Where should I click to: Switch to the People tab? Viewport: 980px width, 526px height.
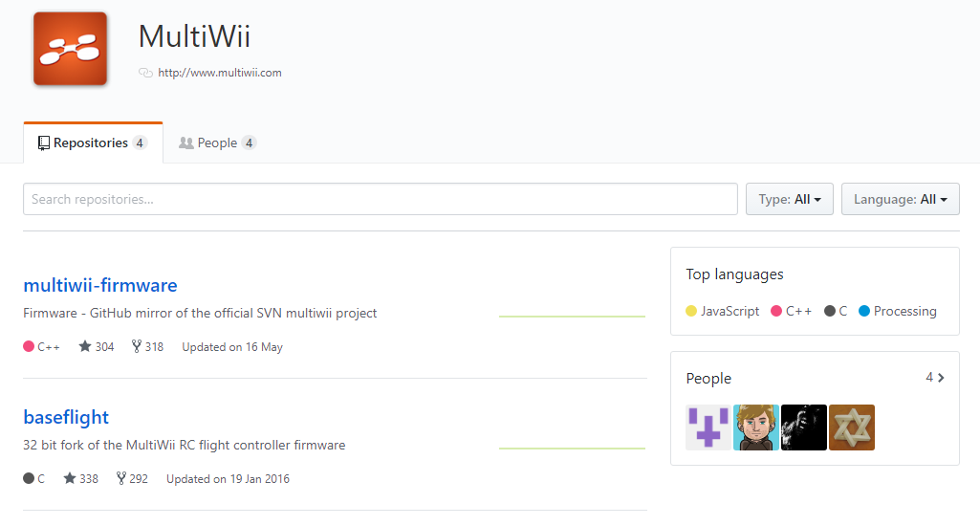pos(217,142)
